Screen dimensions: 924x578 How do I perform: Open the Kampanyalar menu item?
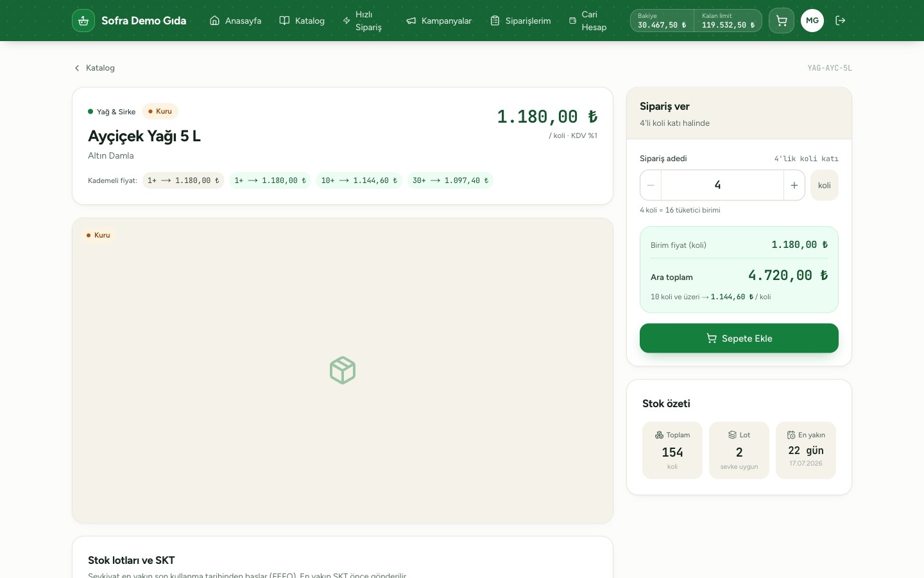click(439, 21)
